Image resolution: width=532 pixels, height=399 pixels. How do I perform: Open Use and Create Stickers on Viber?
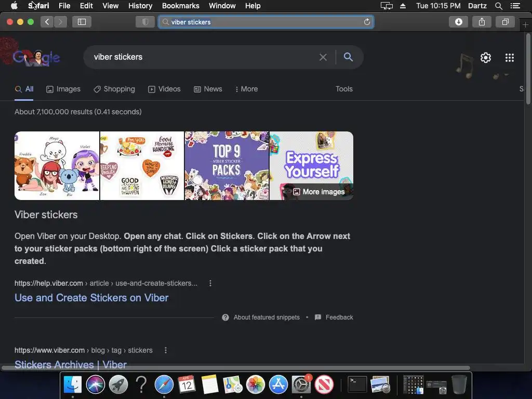tap(91, 298)
